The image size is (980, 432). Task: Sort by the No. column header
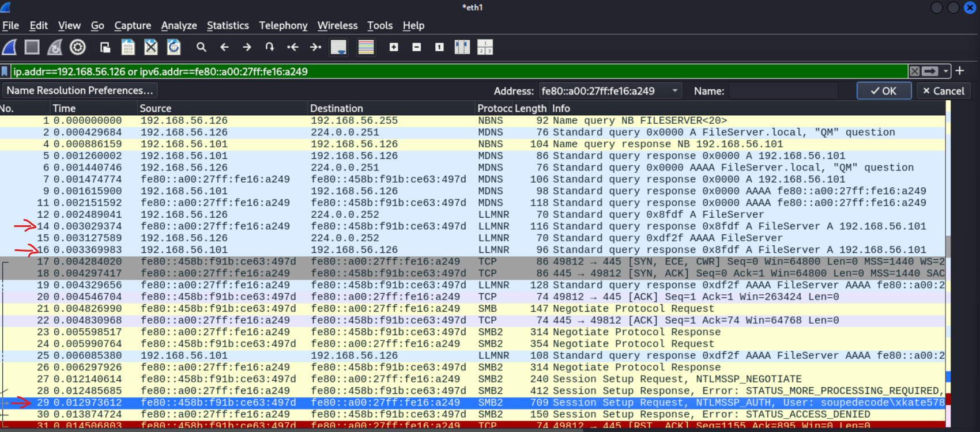(x=25, y=108)
